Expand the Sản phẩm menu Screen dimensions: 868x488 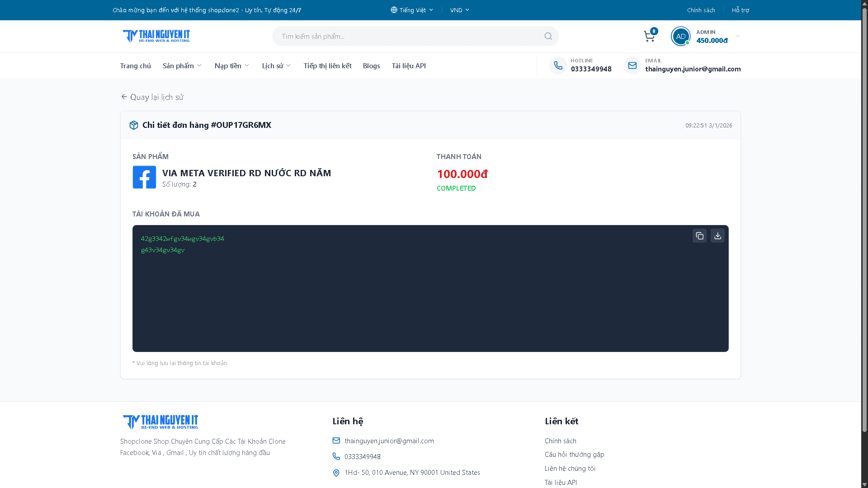(182, 66)
